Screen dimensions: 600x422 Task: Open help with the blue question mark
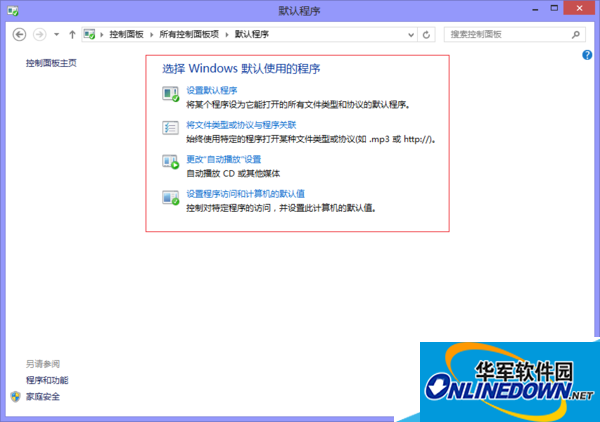click(587, 55)
